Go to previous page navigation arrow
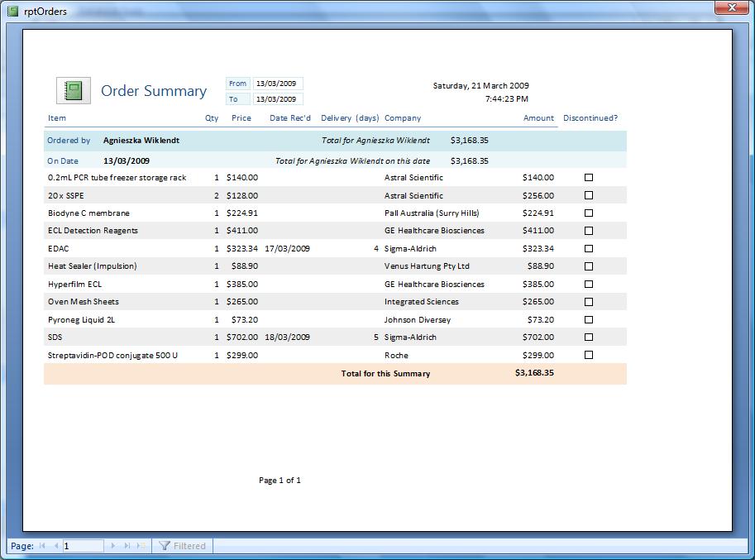The image size is (755, 560). 55,546
